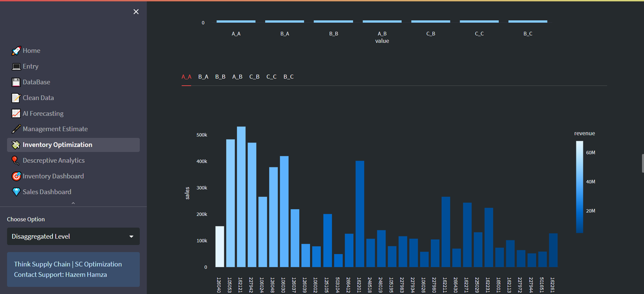
Task: Click the floppy disk DataBase icon
Action: (16, 82)
